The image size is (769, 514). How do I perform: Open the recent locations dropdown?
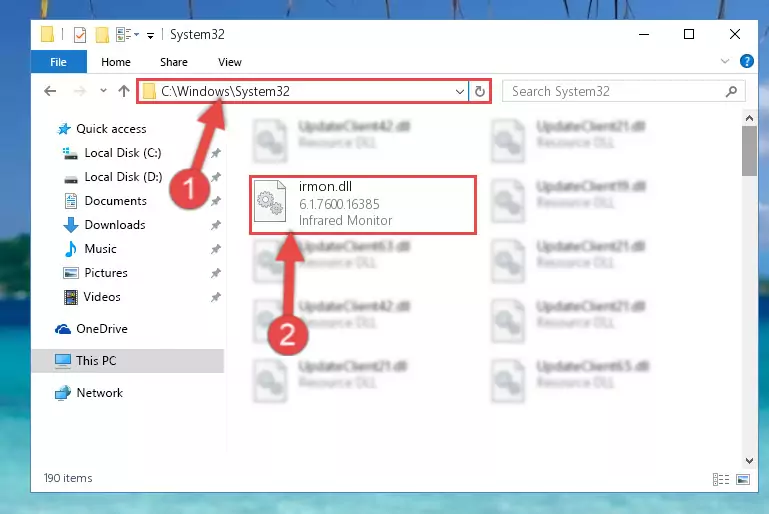pyautogui.click(x=103, y=91)
